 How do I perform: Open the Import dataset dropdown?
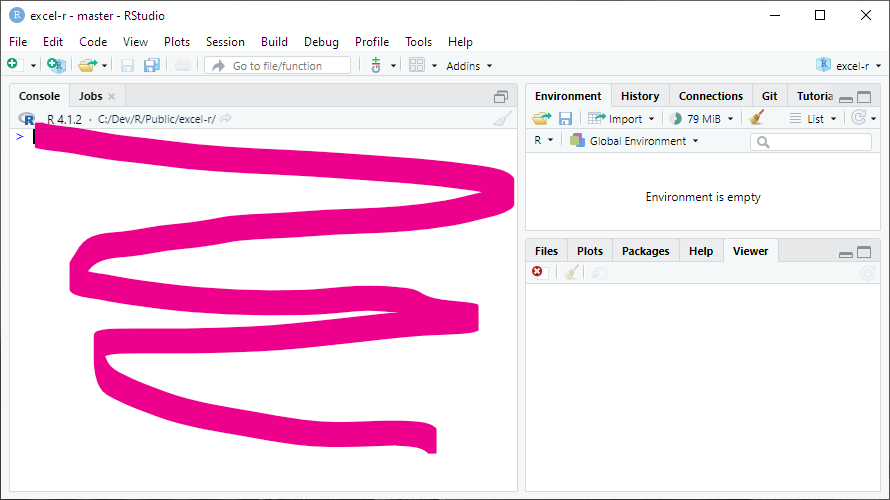click(622, 119)
